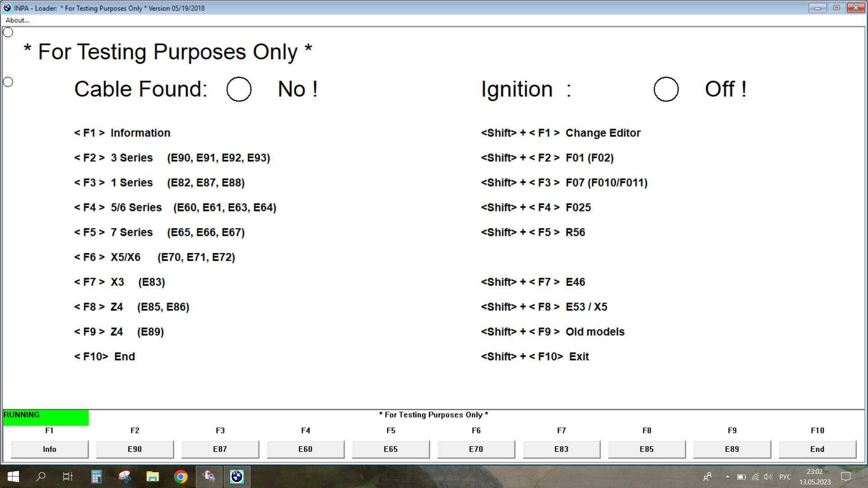This screenshot has height=488, width=868.
Task: Toggle Ignition status indicator
Action: [666, 89]
